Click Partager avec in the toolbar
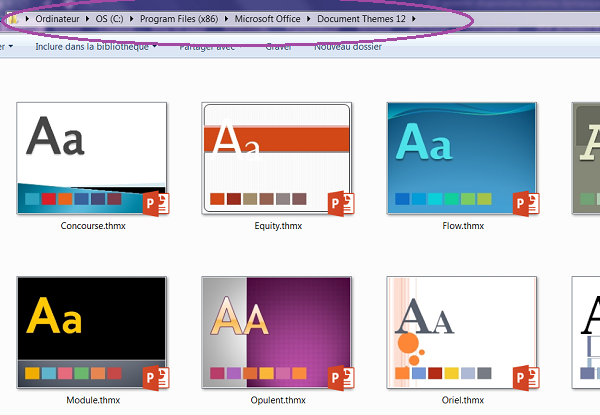This screenshot has width=600, height=415. 207,47
